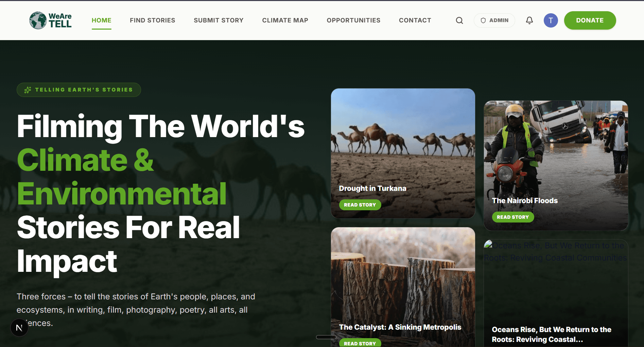Click the Drought in Turkana title
Image resolution: width=644 pixels, height=347 pixels.
coord(372,188)
